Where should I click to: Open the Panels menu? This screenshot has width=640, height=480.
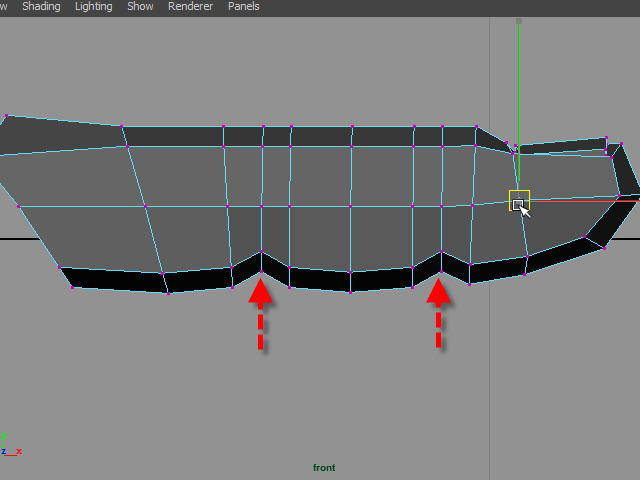244,7
